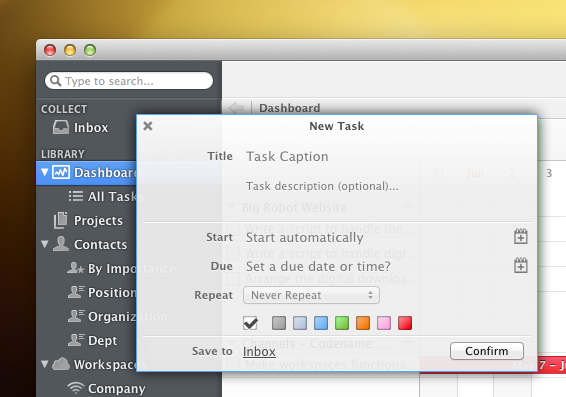Select the gray color swatch
The height and width of the screenshot is (397, 566).
(279, 323)
